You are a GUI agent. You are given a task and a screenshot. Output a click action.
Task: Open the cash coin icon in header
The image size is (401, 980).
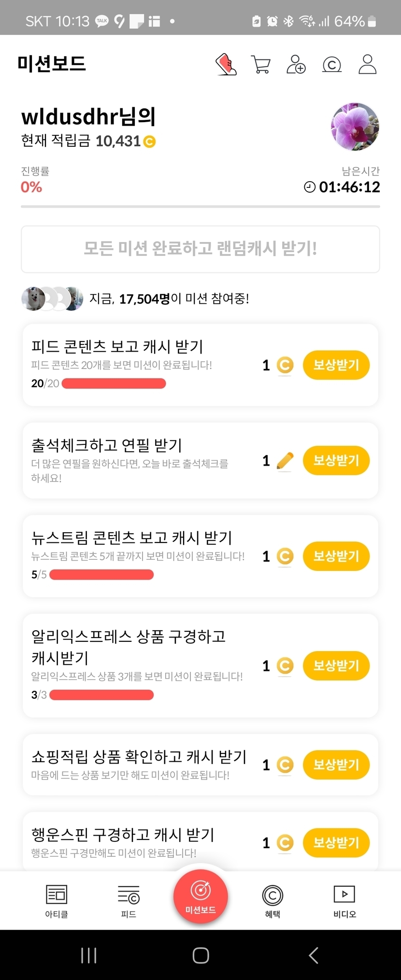(x=332, y=64)
